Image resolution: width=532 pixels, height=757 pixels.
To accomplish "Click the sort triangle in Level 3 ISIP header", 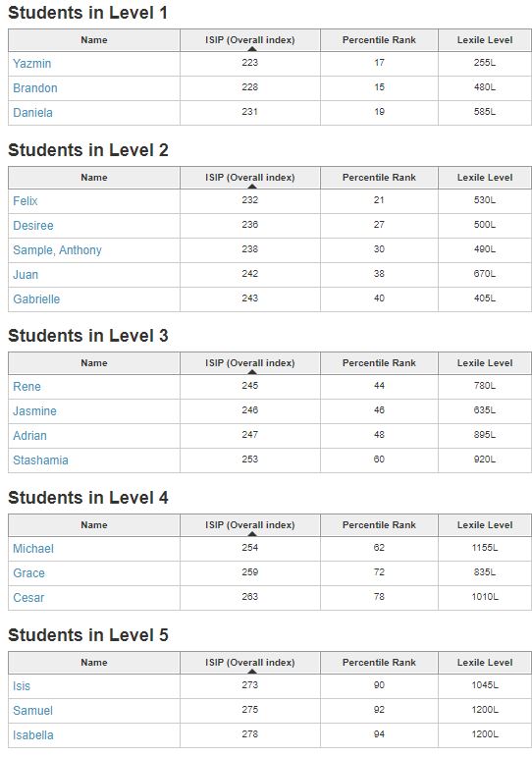I will pos(251,372).
